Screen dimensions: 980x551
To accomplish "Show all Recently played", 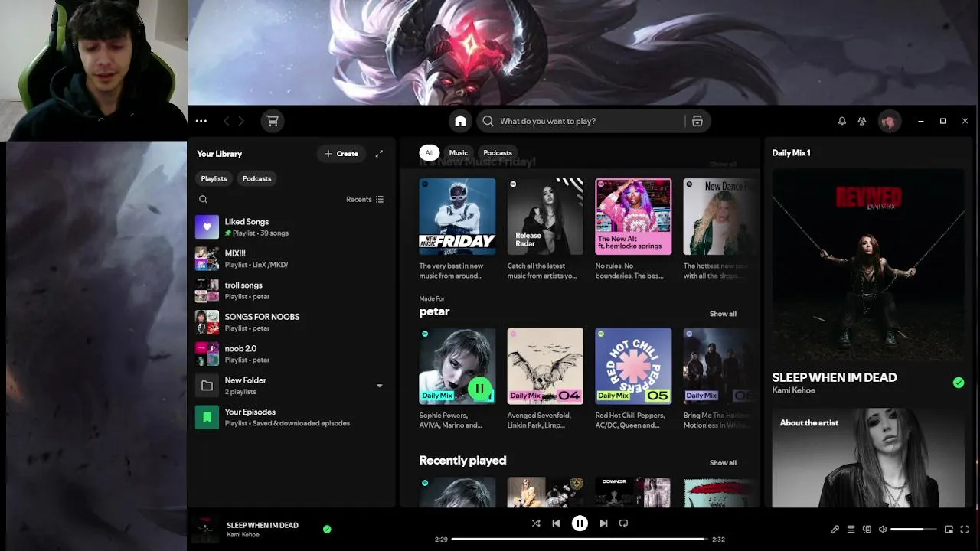I will pos(723,463).
